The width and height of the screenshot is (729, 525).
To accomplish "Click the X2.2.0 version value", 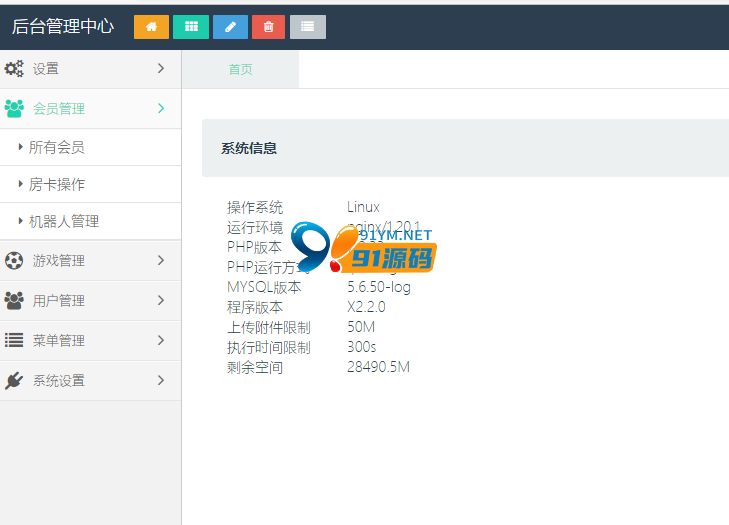I will (x=366, y=307).
